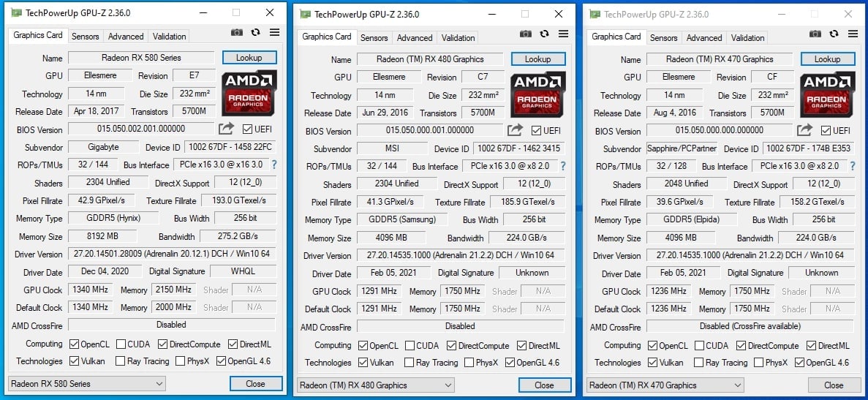
Task: Click Lookup button in RX 580 window
Action: [249, 58]
